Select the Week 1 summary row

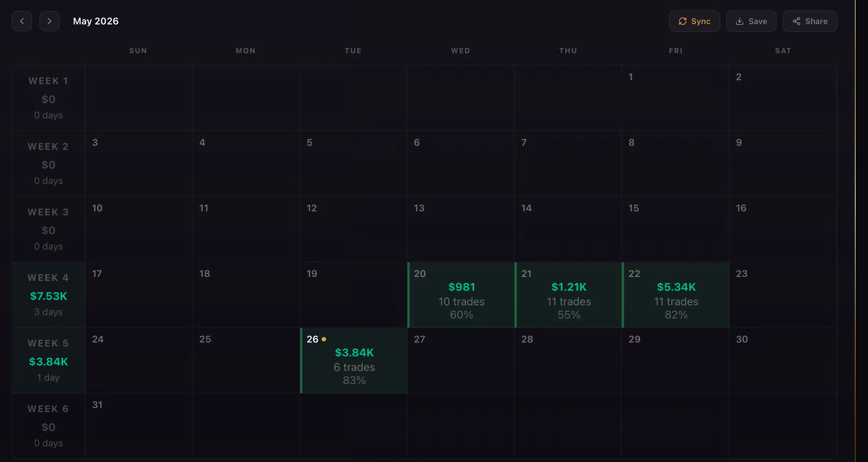49,98
